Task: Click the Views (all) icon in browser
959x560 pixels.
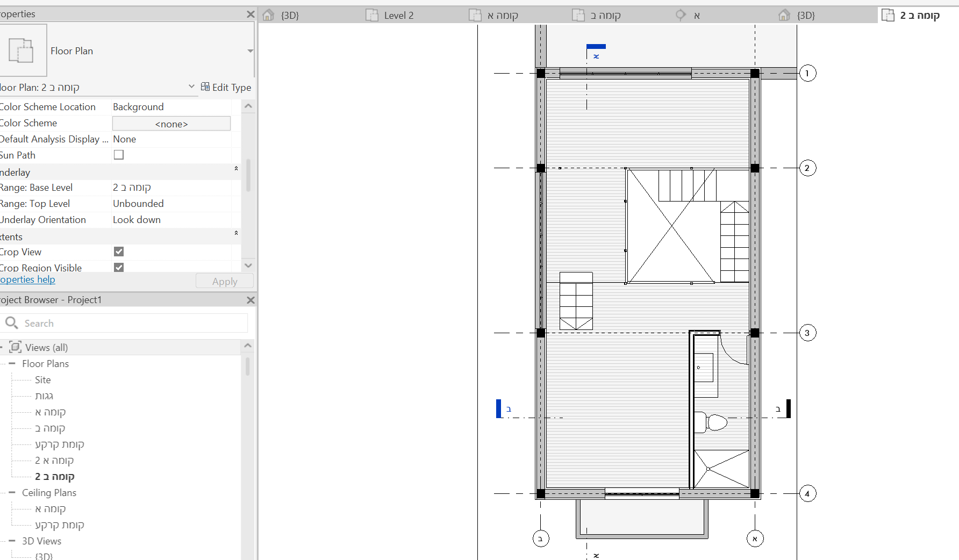Action: coord(15,347)
